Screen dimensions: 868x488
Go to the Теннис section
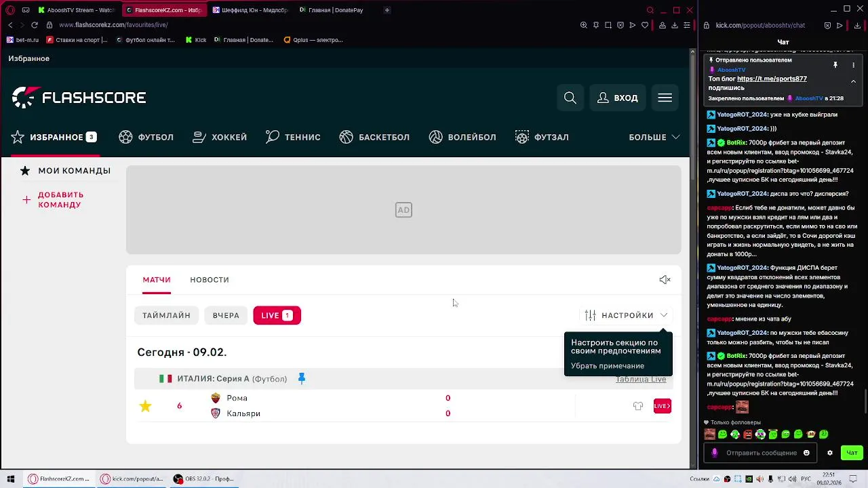pos(293,137)
